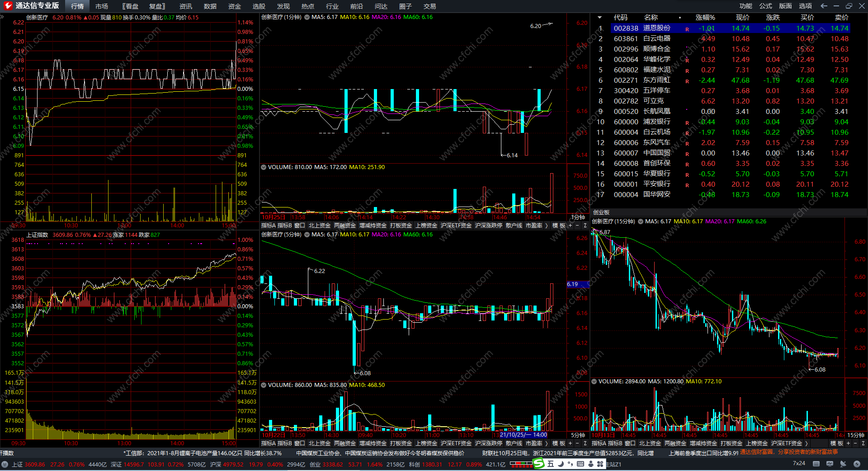Expand more indicators arrow in 1-minute toolbar

[x=547, y=226]
